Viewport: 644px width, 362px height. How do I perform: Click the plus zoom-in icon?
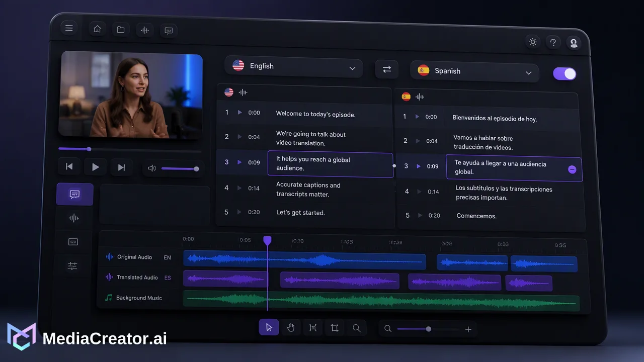click(x=468, y=329)
